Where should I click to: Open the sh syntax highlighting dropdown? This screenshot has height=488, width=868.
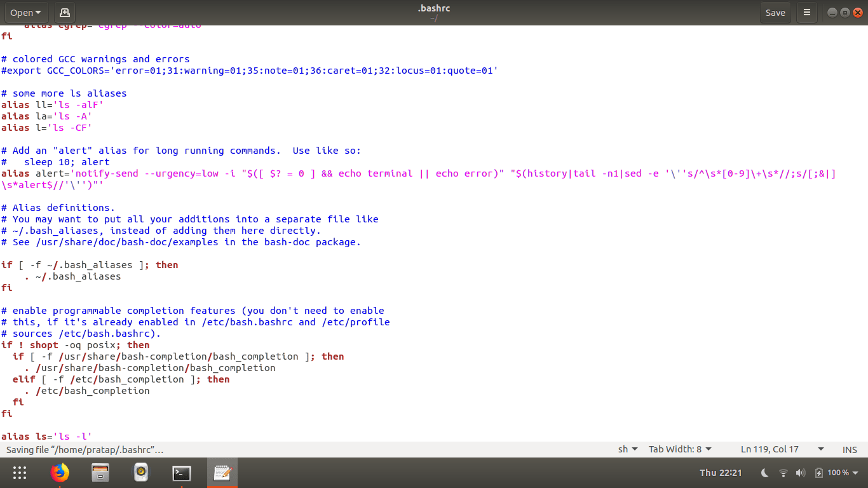click(x=627, y=449)
